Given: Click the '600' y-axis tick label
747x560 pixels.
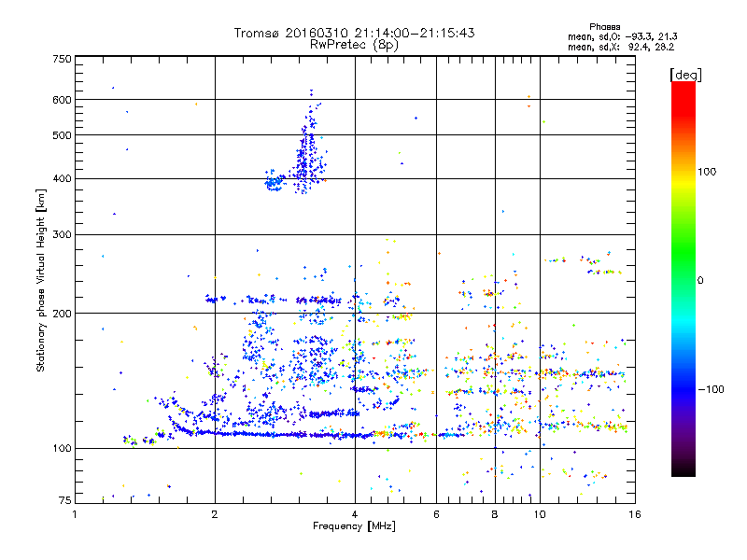Looking at the screenshot, I should click(x=62, y=100).
